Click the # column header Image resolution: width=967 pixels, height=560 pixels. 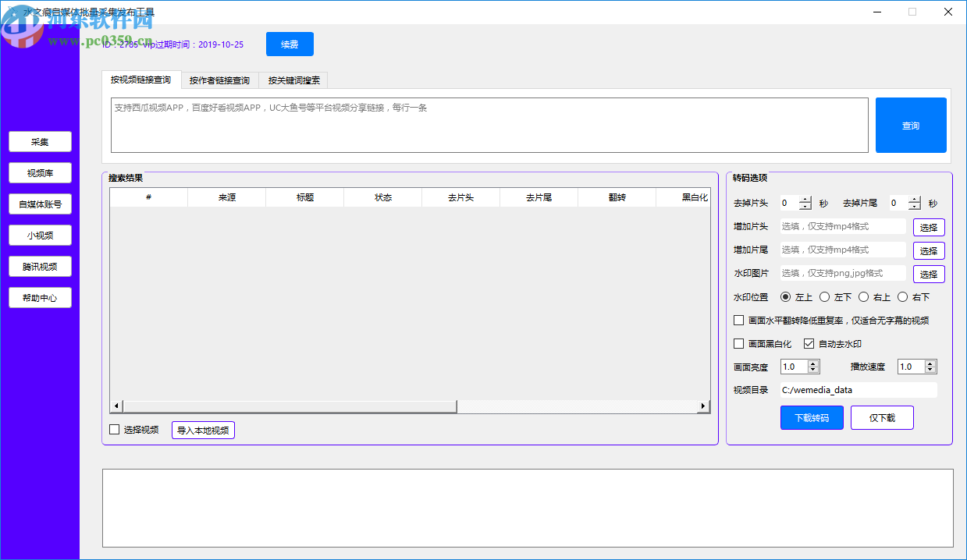coord(148,197)
